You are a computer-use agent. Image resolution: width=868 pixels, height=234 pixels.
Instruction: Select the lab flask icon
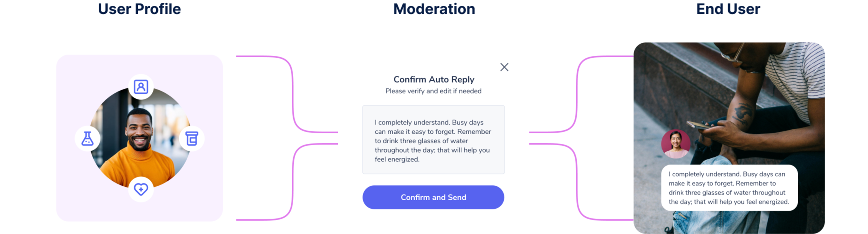(88, 138)
